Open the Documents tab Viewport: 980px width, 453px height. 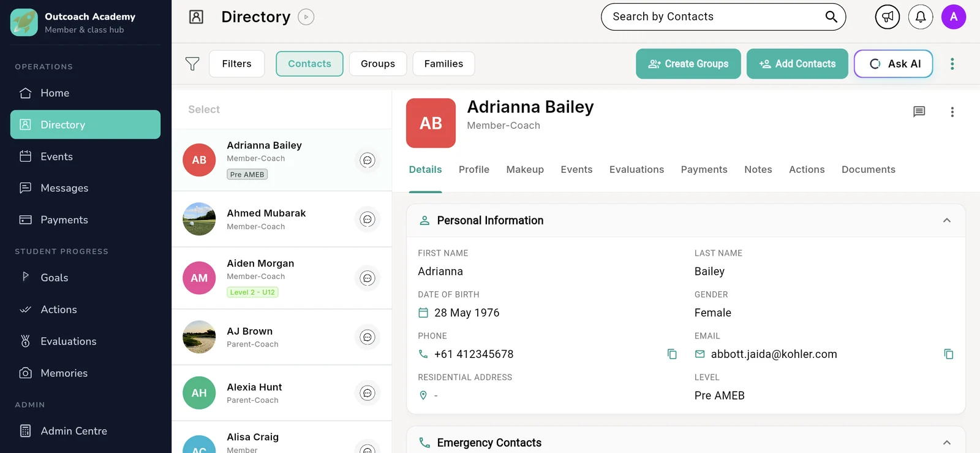[869, 170]
